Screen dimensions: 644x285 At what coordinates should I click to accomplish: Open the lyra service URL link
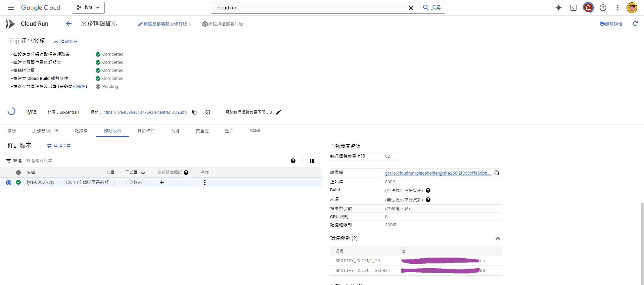[x=145, y=112]
